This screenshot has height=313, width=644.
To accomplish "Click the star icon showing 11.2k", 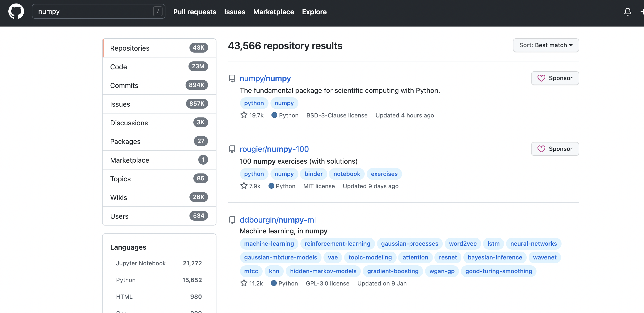I will coord(244,283).
